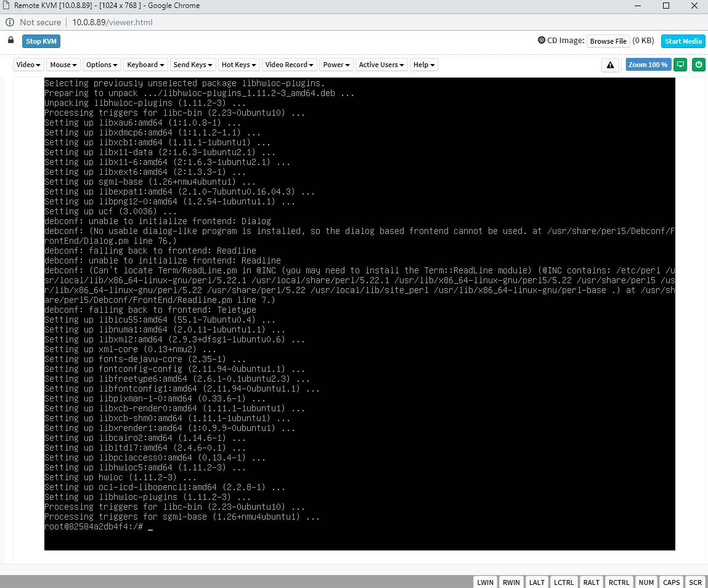Viewport: 708px width, 588px height.
Task: Maximize the Chrome KVM window
Action: (666, 6)
